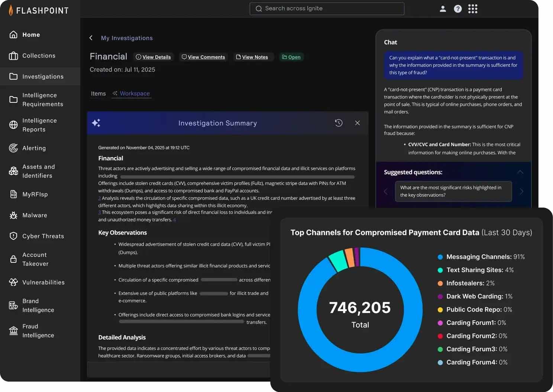The image size is (553, 392).
Task: Click the Public Code Repo: 0% legend entry
Action: [475, 310]
